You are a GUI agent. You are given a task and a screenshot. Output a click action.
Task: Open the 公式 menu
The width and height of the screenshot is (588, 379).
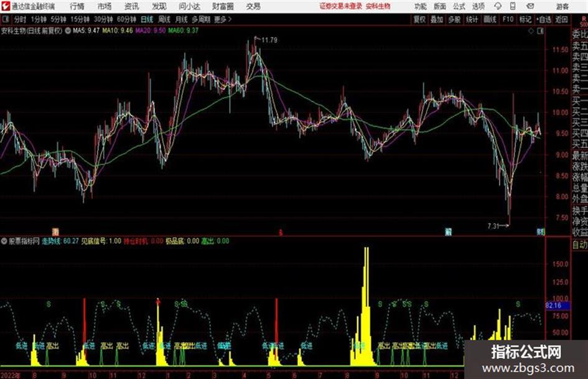(x=459, y=6)
